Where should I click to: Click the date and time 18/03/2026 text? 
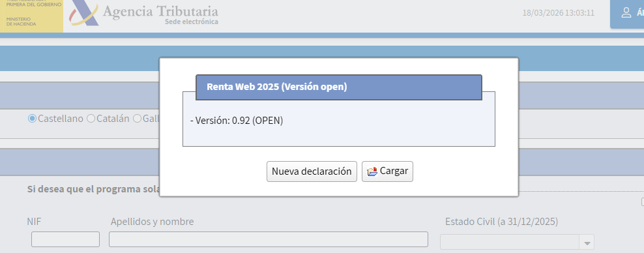click(x=558, y=13)
